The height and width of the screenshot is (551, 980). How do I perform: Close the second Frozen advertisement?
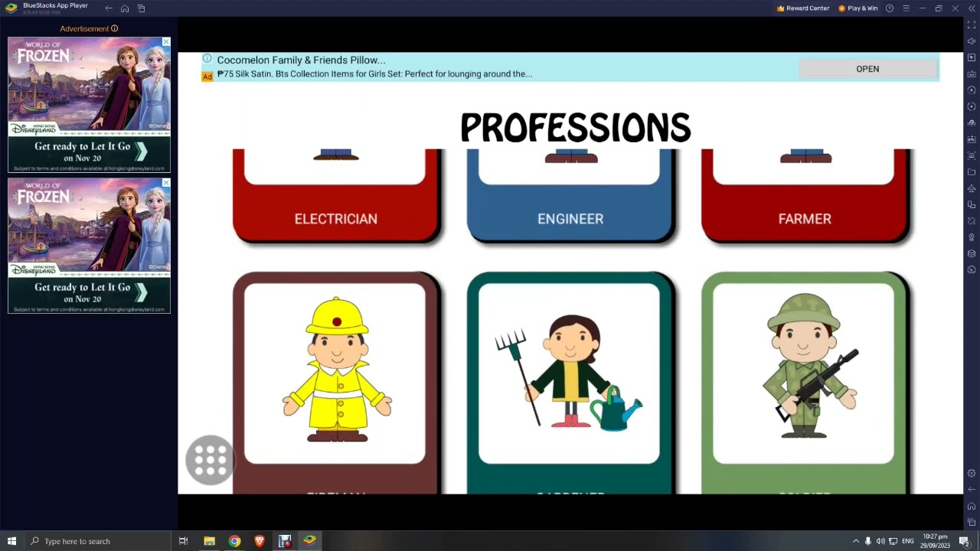tap(166, 183)
